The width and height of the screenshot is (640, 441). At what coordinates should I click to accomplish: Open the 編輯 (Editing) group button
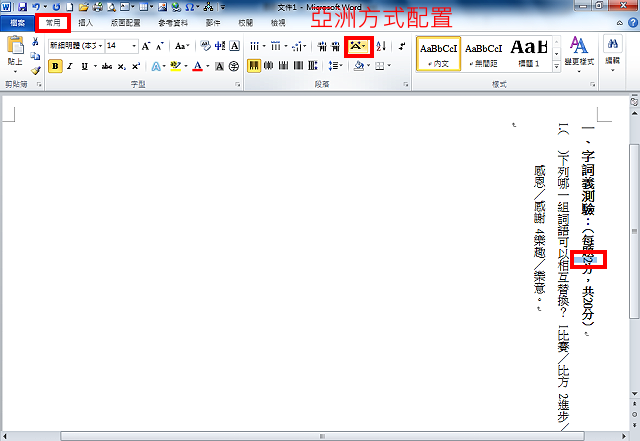pos(613,54)
